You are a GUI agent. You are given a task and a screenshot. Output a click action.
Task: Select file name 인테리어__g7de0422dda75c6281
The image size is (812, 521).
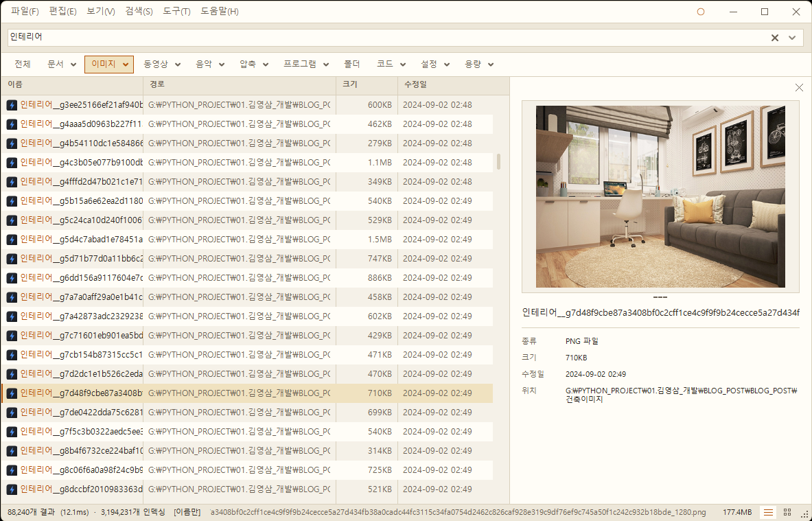click(x=81, y=413)
